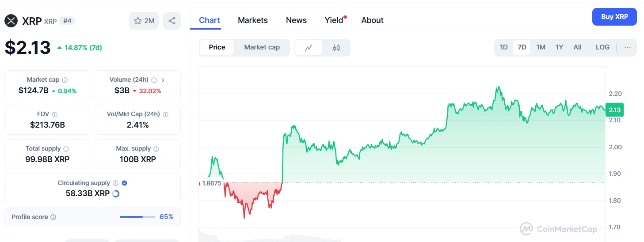The width and height of the screenshot is (644, 242).
Task: Click the 1.70 y-axis label
Action: tap(615, 227)
